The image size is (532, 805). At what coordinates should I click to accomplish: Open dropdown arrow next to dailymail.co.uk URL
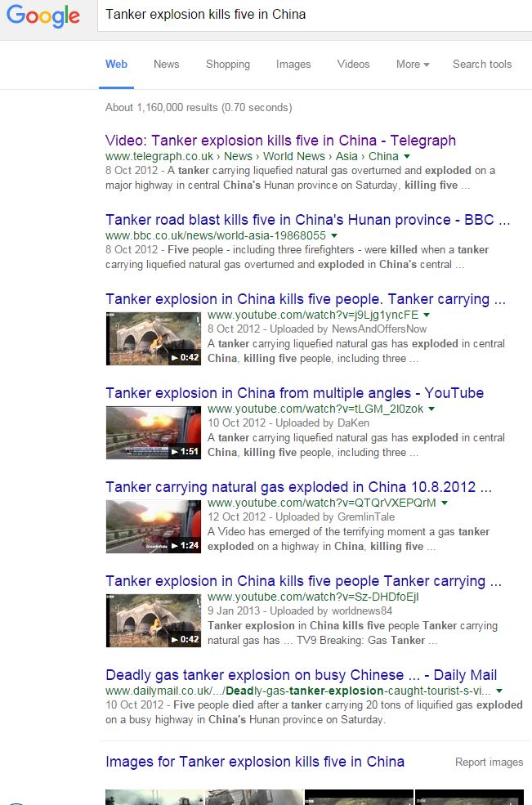(x=499, y=691)
